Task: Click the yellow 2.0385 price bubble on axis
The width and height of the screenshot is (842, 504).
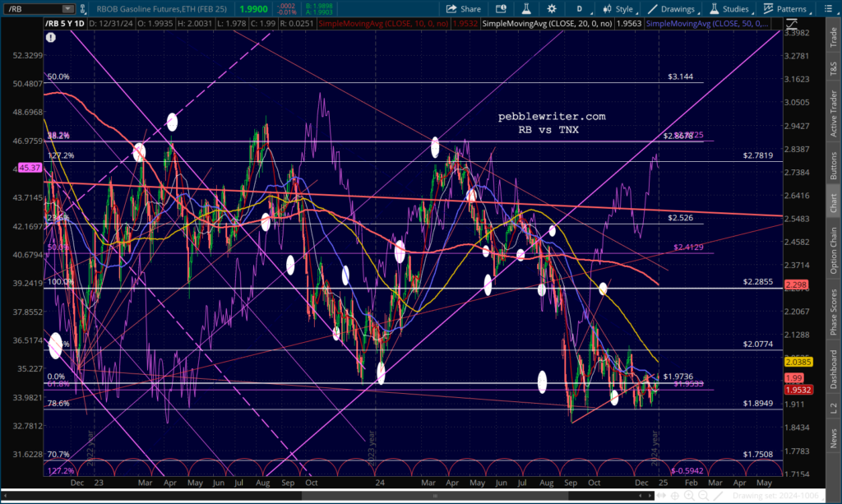Action: (798, 363)
